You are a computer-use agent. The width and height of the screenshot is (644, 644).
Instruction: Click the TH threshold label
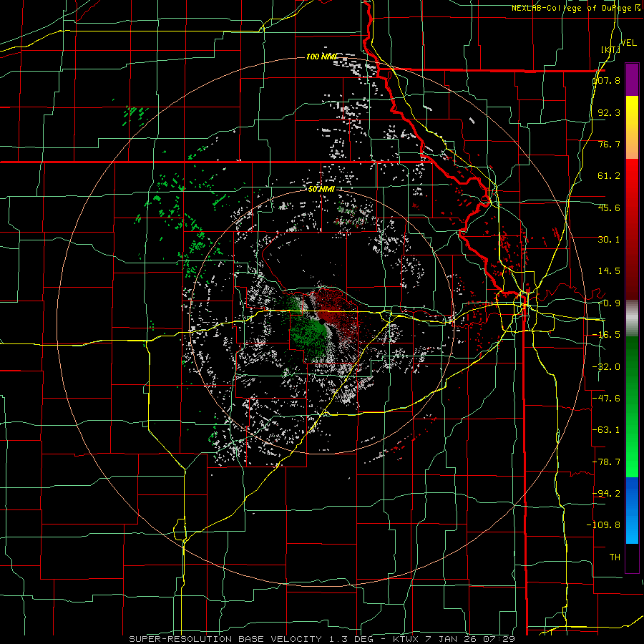click(615, 557)
